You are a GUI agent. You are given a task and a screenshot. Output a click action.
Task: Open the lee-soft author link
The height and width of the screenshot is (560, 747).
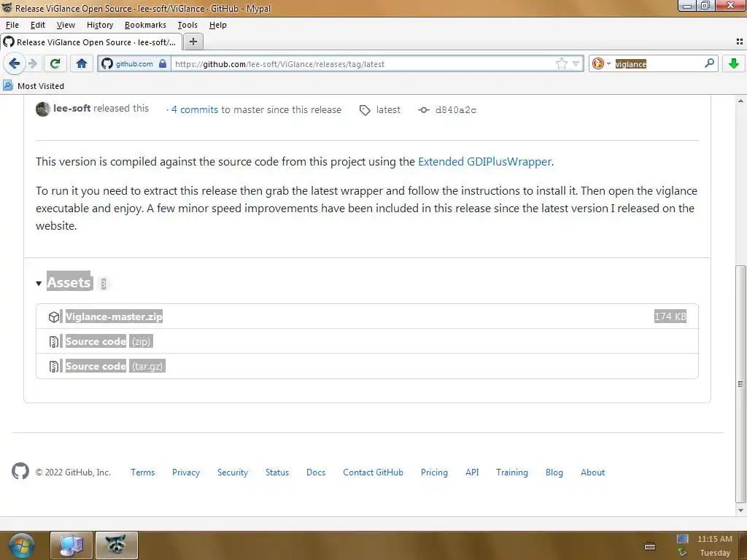point(72,108)
